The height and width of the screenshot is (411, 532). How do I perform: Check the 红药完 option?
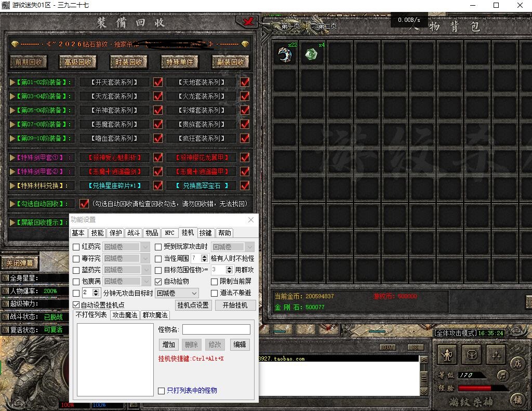tap(76, 247)
